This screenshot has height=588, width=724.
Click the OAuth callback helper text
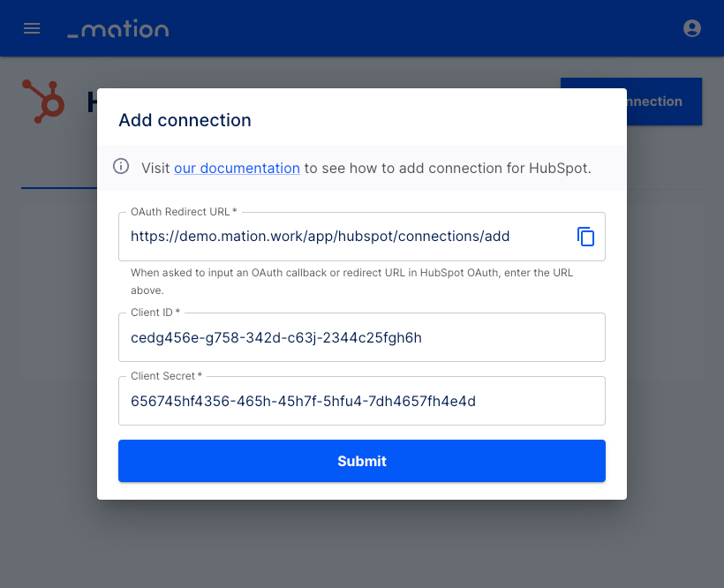(x=351, y=281)
